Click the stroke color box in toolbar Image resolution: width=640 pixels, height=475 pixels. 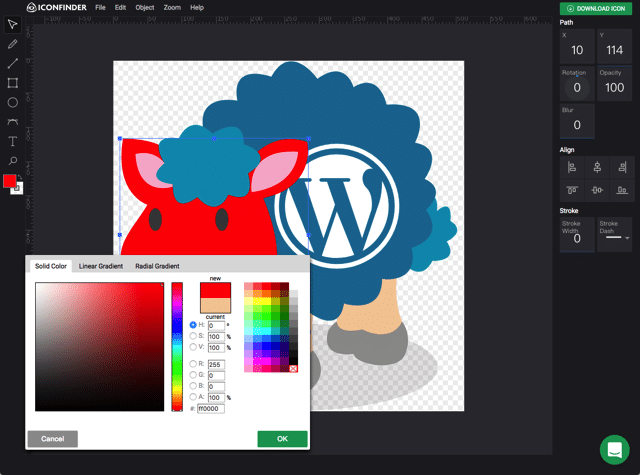tap(18, 189)
